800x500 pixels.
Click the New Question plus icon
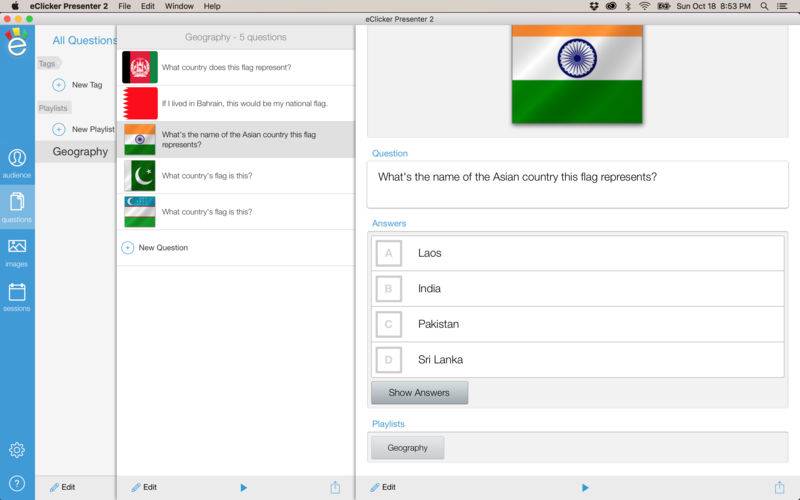(x=128, y=247)
